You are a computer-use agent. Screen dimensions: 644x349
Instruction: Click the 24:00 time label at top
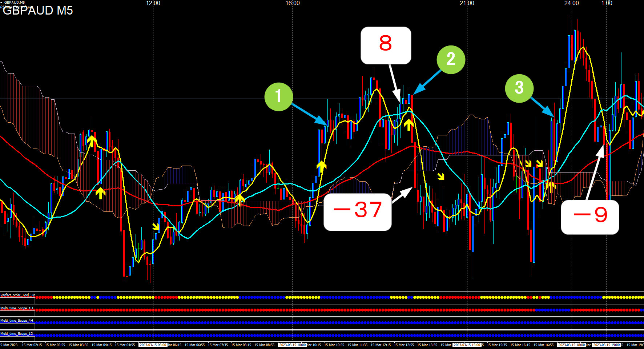(572, 3)
